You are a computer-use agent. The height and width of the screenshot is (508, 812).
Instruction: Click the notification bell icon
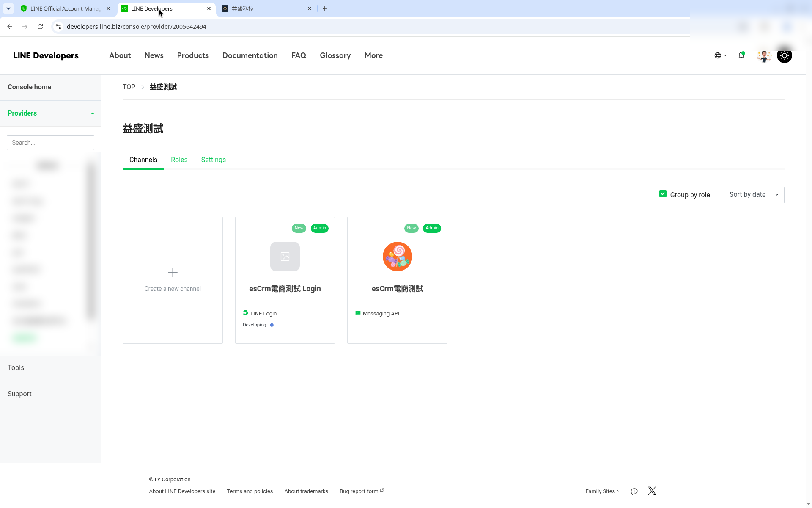[741, 55]
